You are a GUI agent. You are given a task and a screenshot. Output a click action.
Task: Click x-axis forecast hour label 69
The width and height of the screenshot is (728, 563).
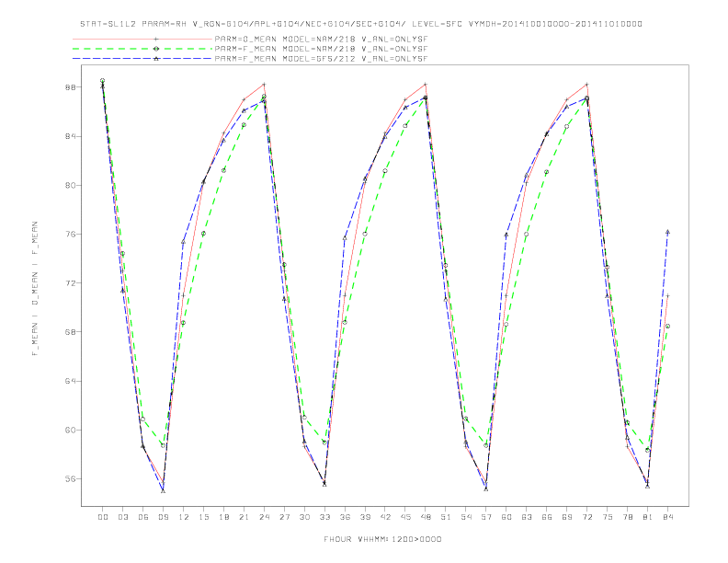pos(567,517)
